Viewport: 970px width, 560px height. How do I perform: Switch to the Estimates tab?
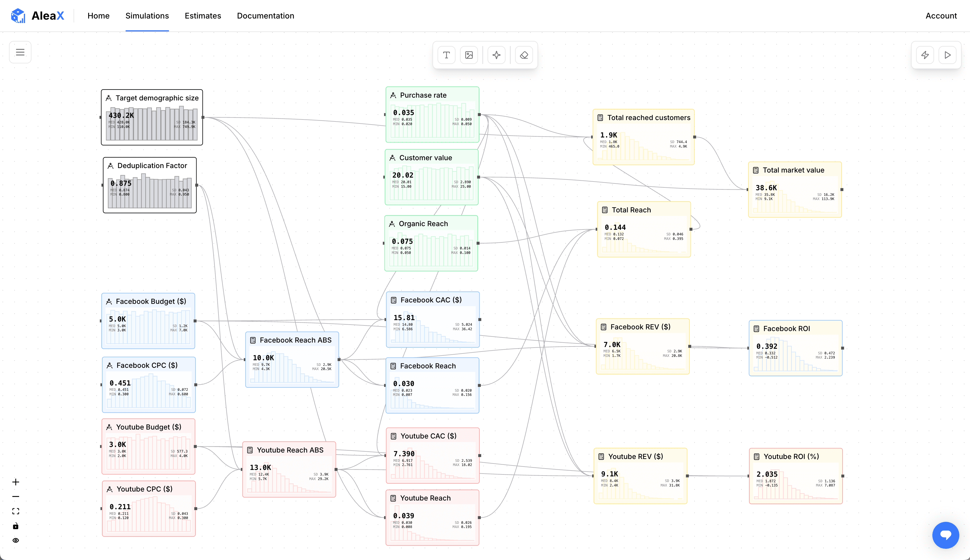coord(203,16)
